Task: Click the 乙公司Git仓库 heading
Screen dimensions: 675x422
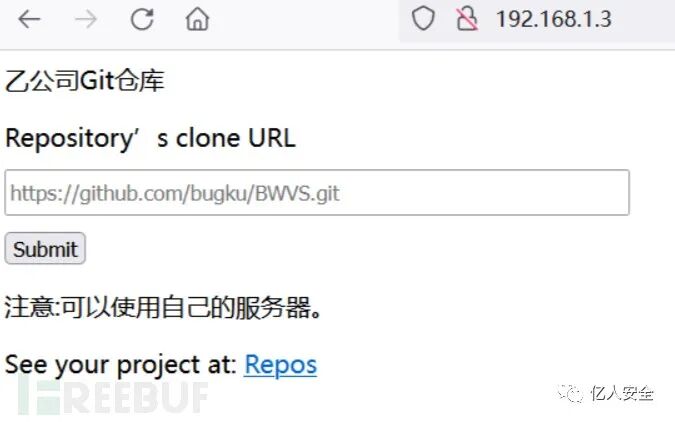Action: pos(84,81)
